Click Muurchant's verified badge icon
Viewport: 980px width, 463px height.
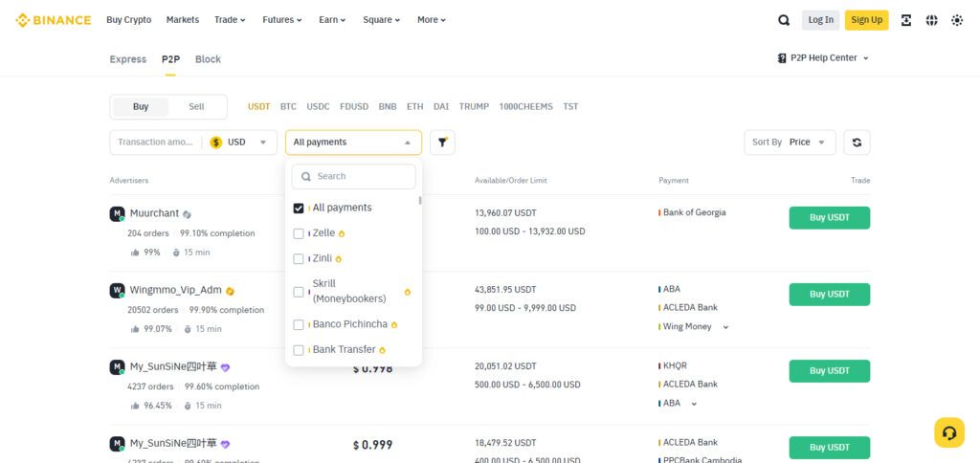point(187,214)
